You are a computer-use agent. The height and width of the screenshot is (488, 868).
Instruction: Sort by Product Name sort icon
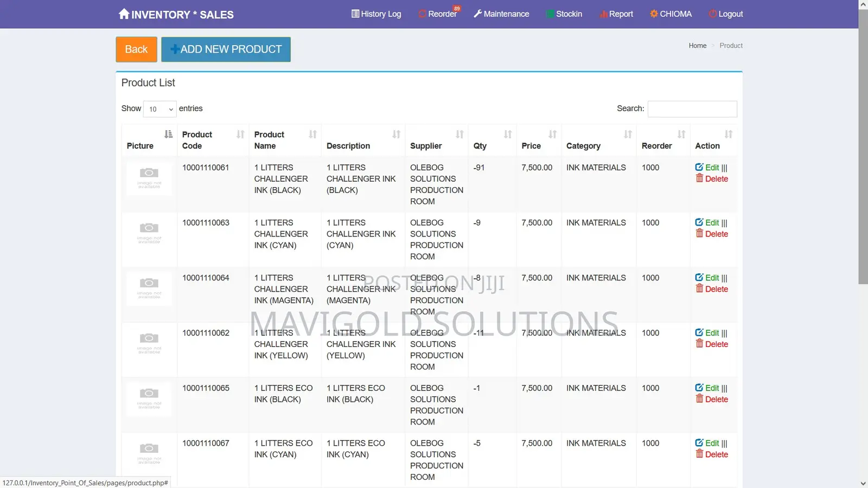[x=312, y=134]
